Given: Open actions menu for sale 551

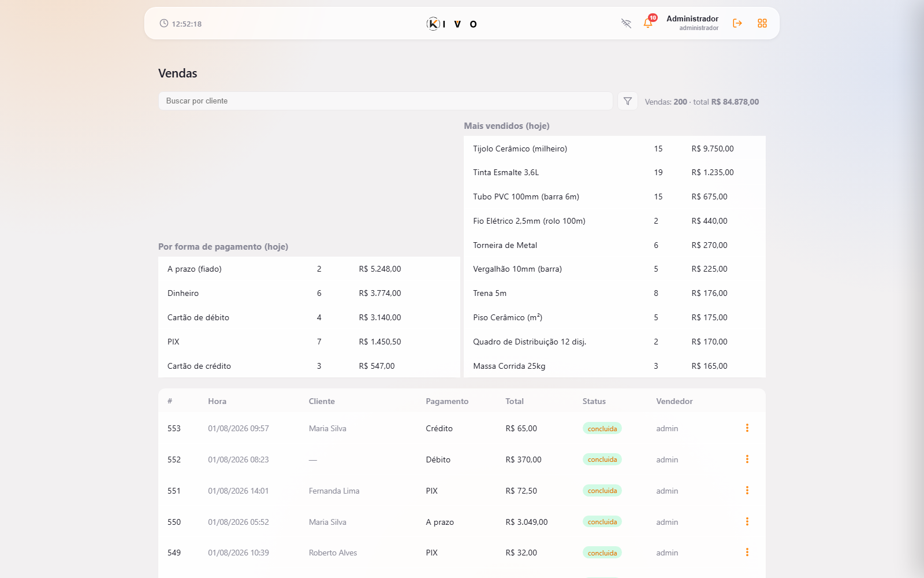Looking at the screenshot, I should pos(747,490).
